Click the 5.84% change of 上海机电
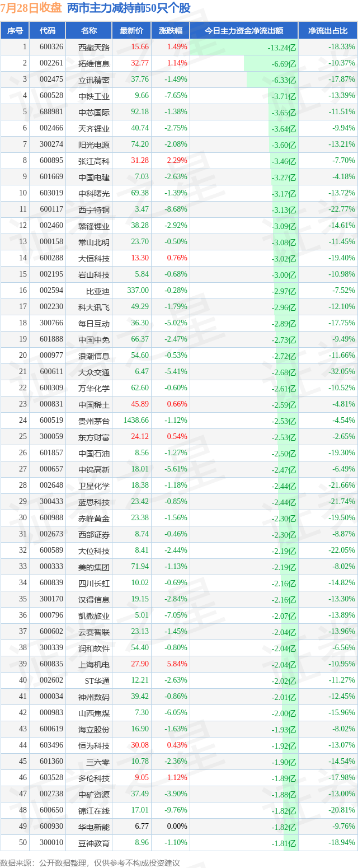Screen dimensions: 358x868 (x=177, y=664)
